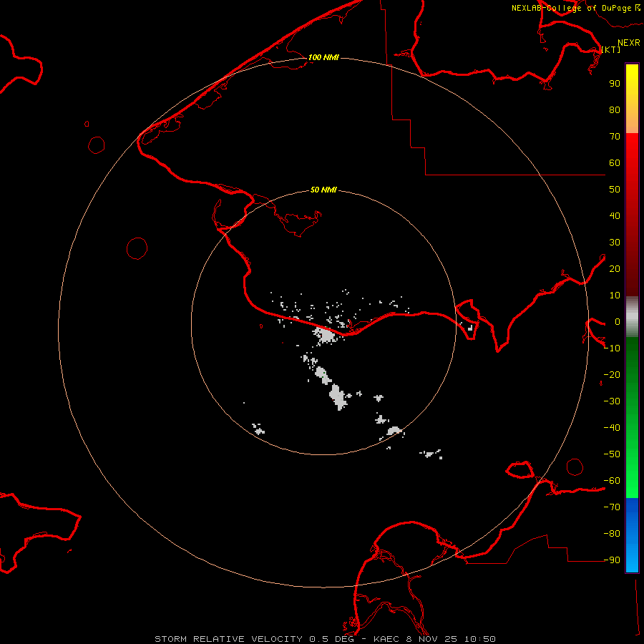Click the "-30" scale label
Viewport: 644px width, 644px height.
coord(612,401)
